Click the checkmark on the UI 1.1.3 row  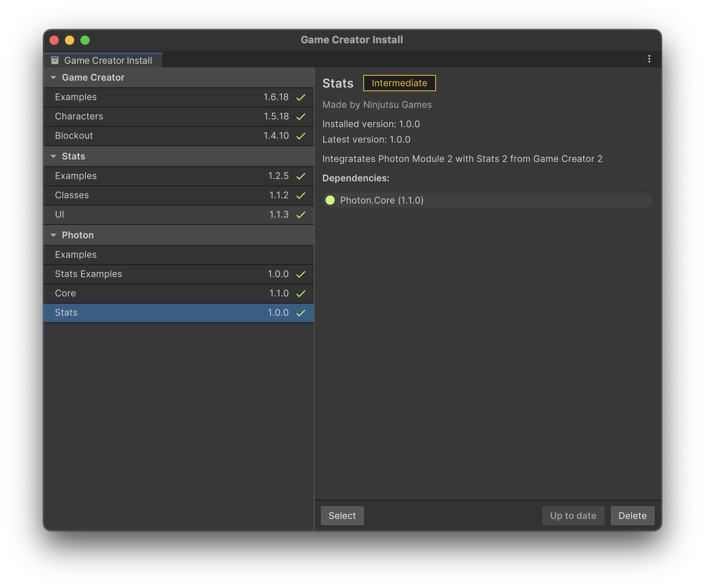301,215
